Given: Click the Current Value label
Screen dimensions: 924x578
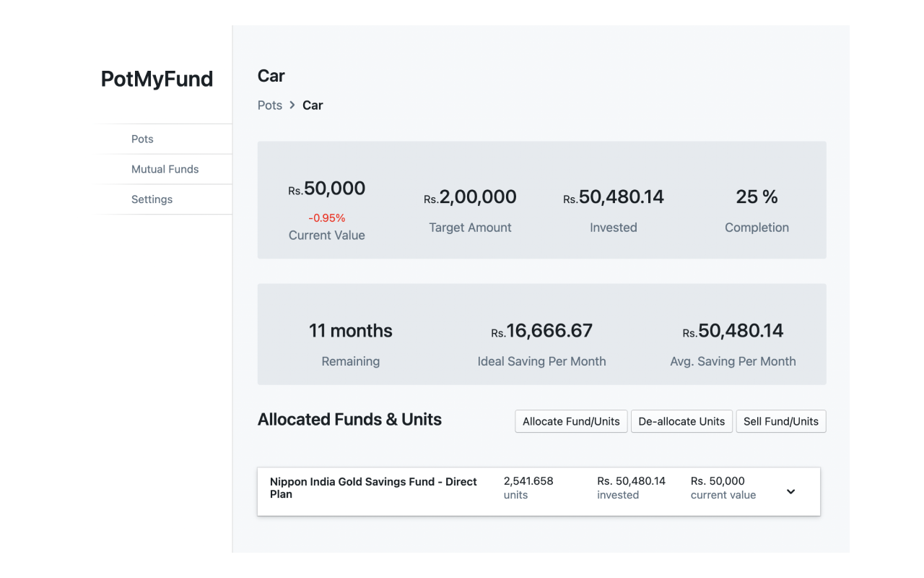Looking at the screenshot, I should [x=326, y=236].
